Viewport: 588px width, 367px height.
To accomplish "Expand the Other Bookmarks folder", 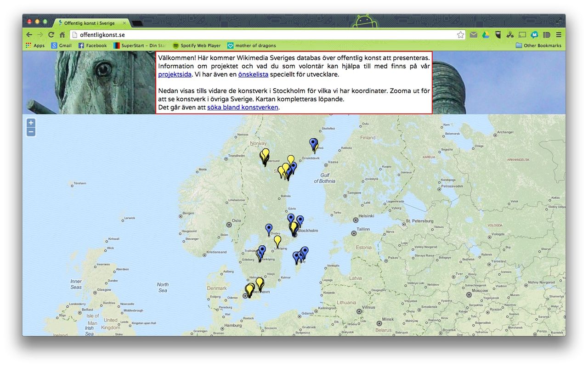I will 538,45.
